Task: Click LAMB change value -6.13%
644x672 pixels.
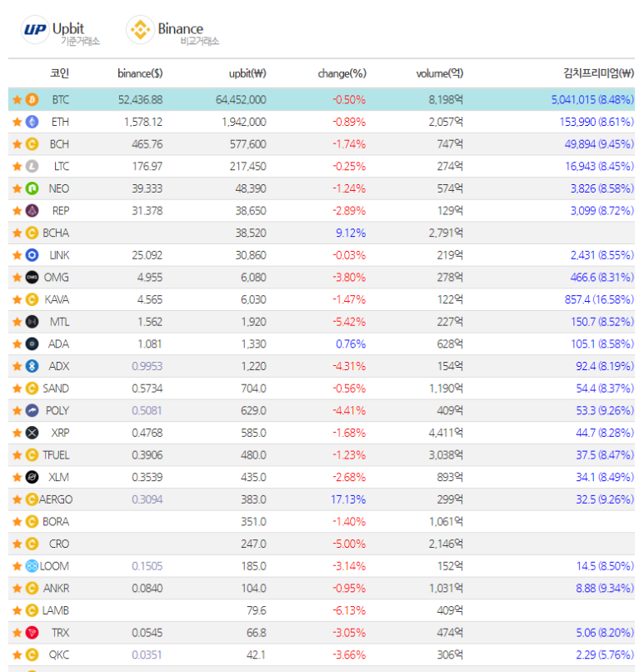Action: click(349, 610)
